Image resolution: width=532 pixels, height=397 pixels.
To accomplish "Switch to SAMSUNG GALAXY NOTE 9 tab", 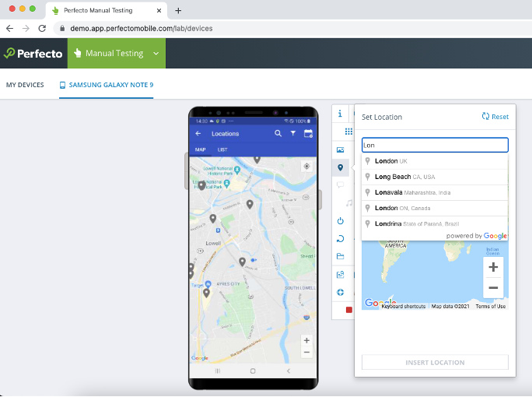I will coord(107,85).
